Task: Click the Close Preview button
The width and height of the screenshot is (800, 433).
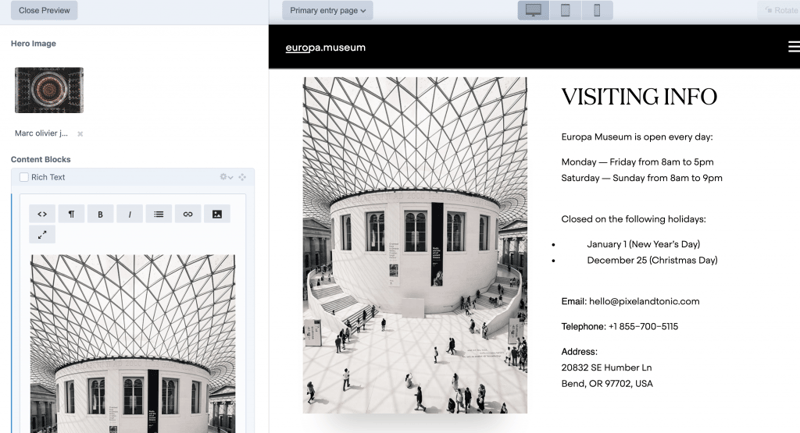Action: click(43, 11)
